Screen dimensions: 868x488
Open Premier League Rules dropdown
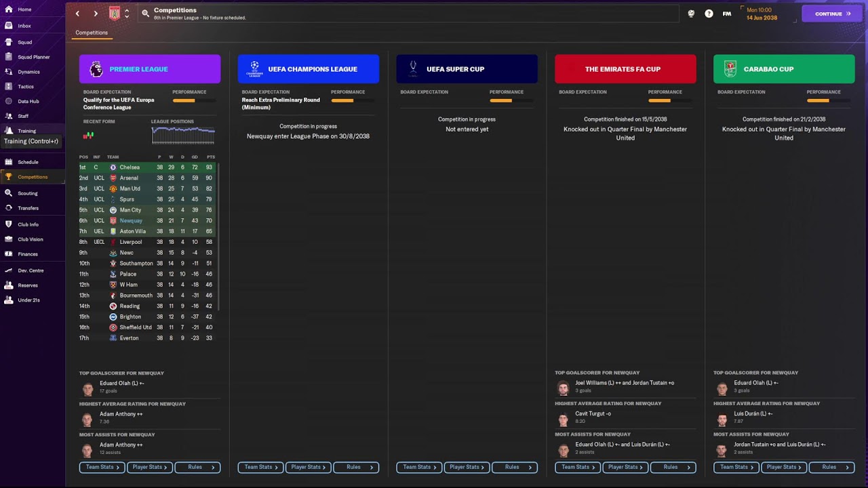(x=197, y=467)
